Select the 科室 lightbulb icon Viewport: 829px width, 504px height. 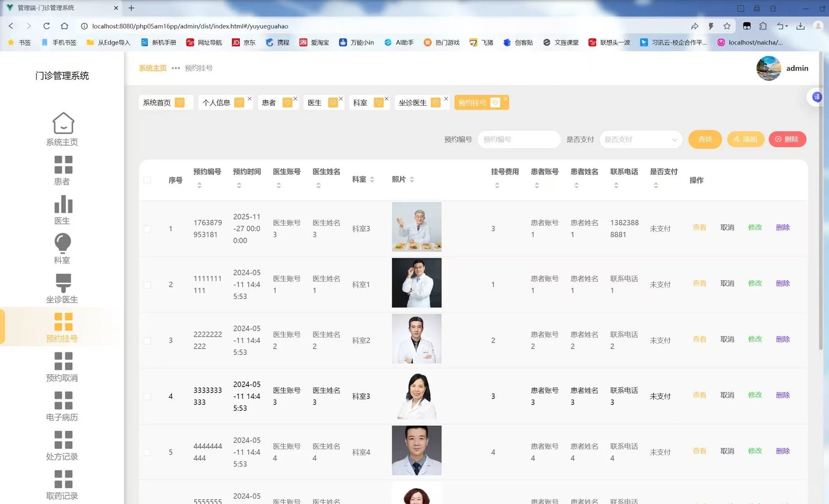tap(62, 243)
